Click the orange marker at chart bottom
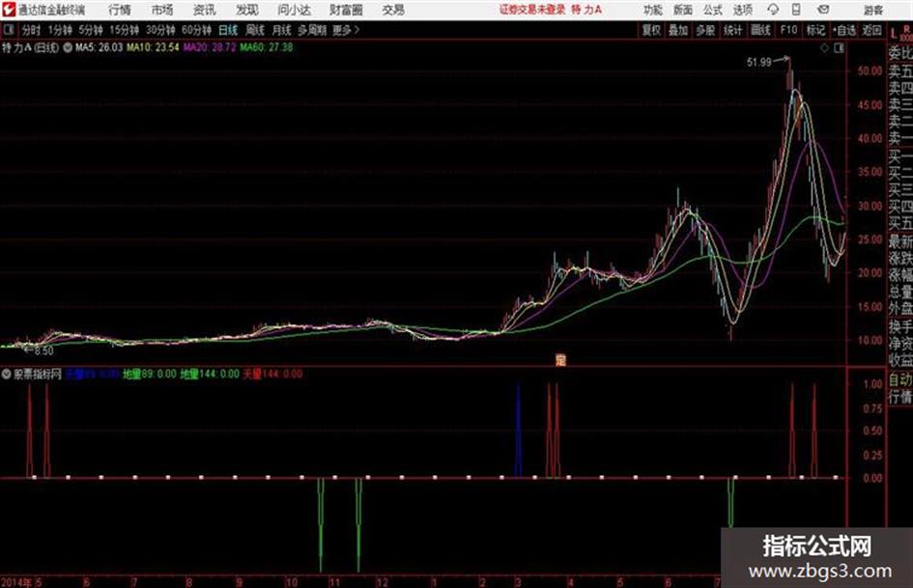 pos(560,360)
